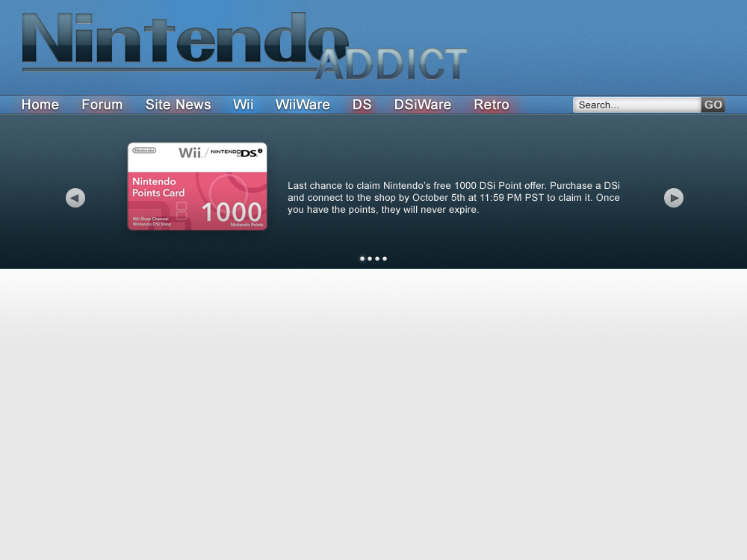
Task: Select the Wii navigation item
Action: 243,105
